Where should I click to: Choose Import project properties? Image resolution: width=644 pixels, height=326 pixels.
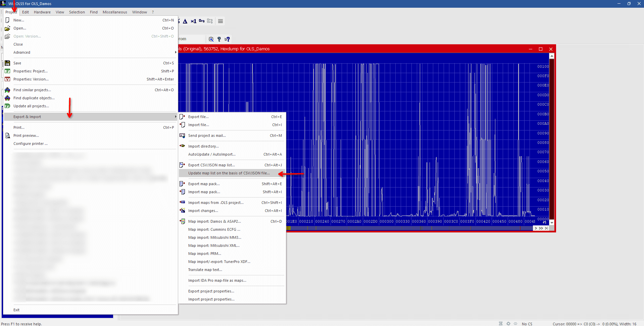pyautogui.click(x=232, y=299)
